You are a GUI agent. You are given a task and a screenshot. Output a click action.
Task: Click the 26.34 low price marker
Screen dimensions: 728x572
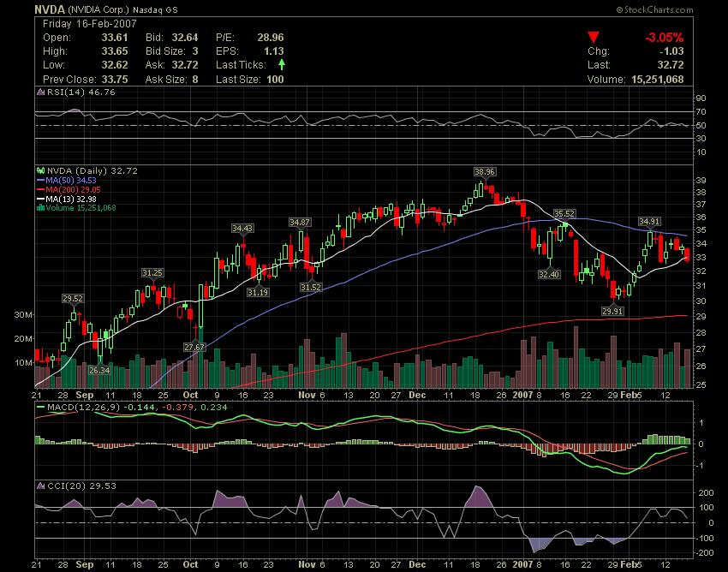tap(99, 370)
